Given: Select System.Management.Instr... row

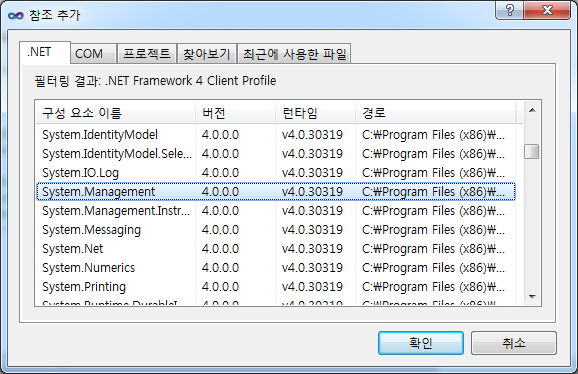Looking at the screenshot, I should coord(276,211).
